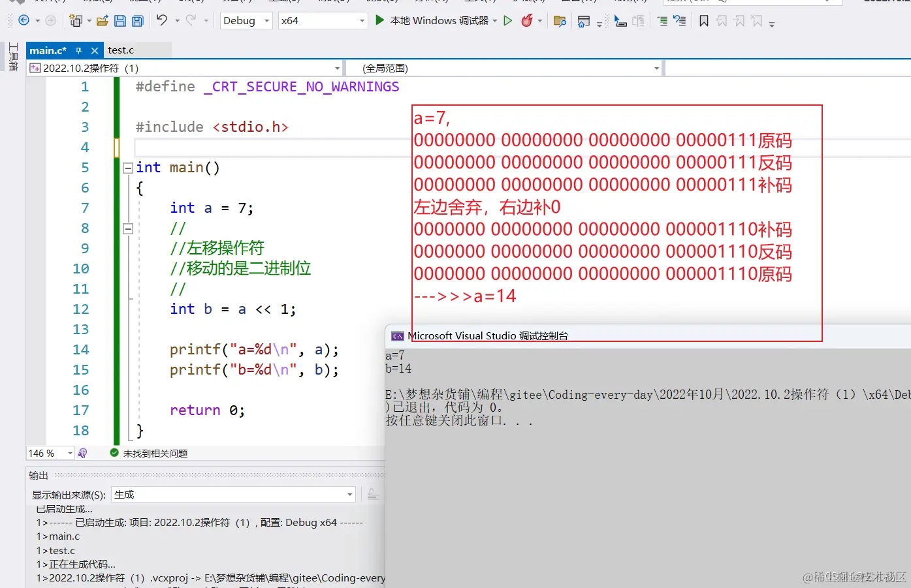Click the empty member dropdown box right of 全局范围
The height and width of the screenshot is (588, 911).
coord(788,68)
